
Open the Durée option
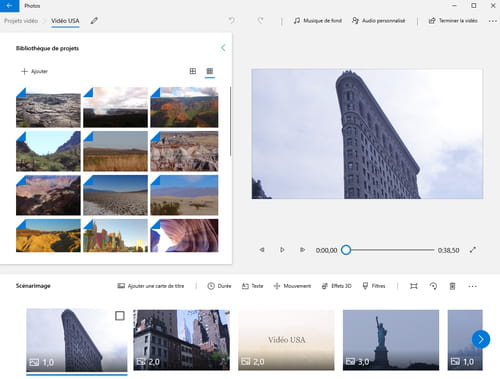pyautogui.click(x=219, y=286)
